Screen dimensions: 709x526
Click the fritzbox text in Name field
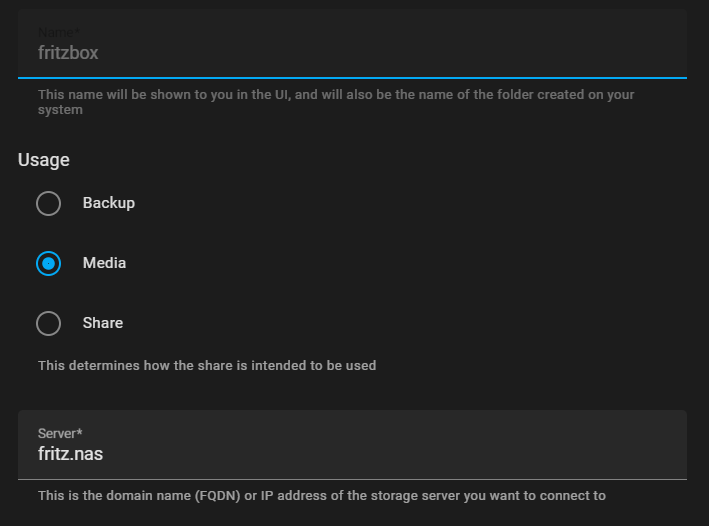tap(68, 53)
